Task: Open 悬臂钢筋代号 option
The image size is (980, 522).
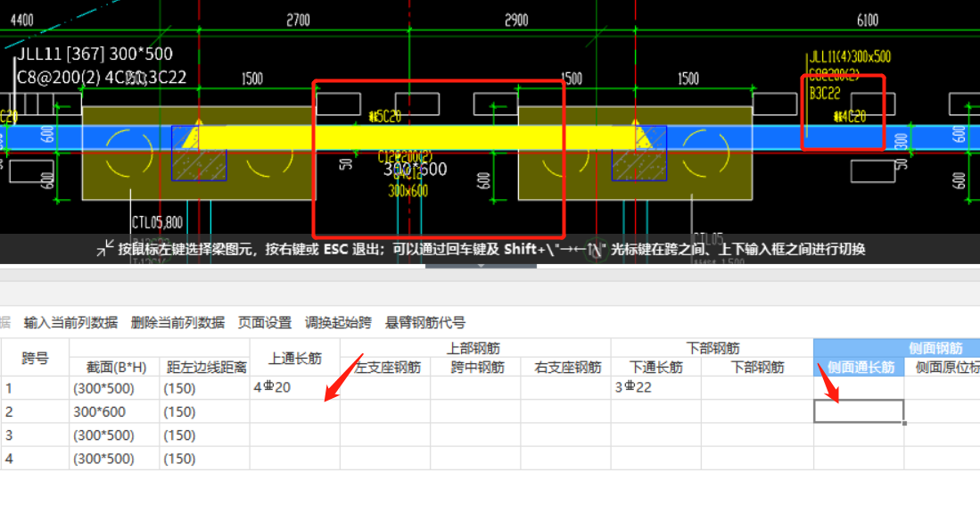Action: tap(425, 323)
